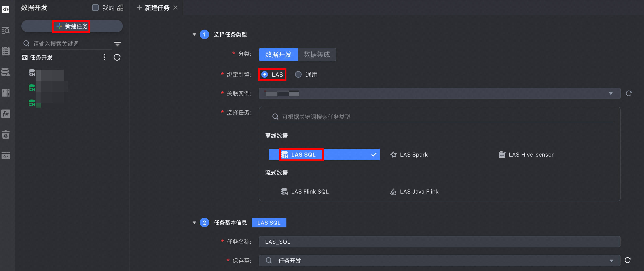Select the 通用 engine radio button
644x271 pixels.
(x=298, y=75)
